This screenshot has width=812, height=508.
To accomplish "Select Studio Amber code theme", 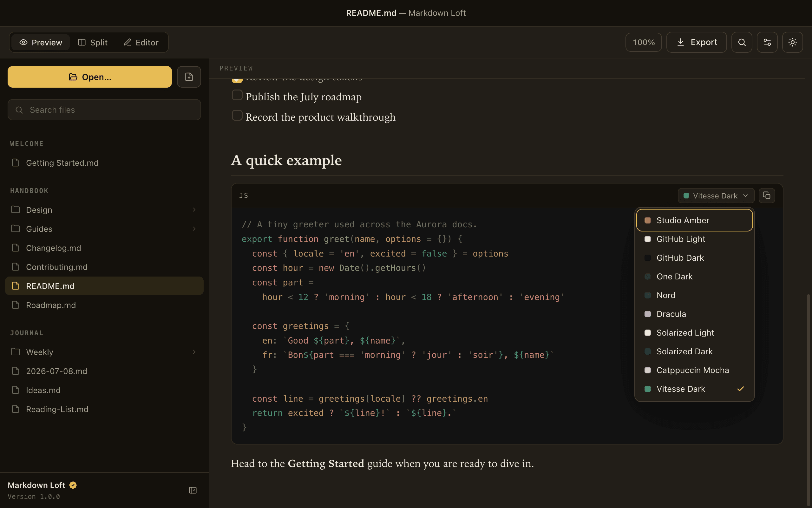I will 695,220.
